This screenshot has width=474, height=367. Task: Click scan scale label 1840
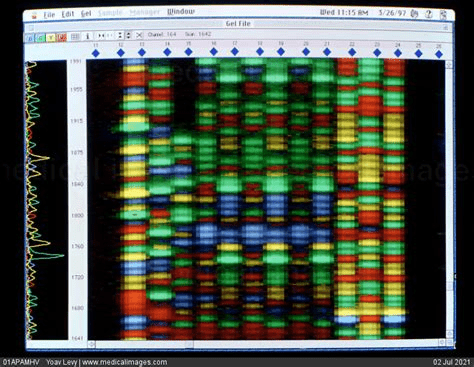coord(77,184)
